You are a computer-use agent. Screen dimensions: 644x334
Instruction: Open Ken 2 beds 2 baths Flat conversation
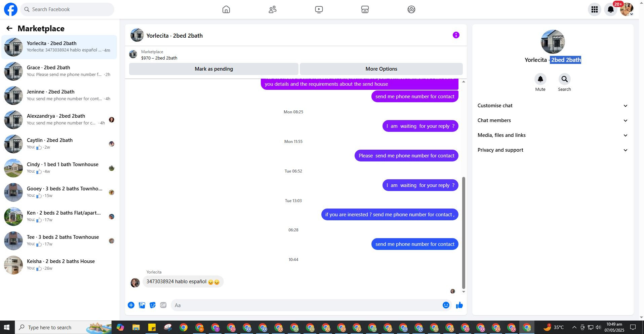(59, 216)
